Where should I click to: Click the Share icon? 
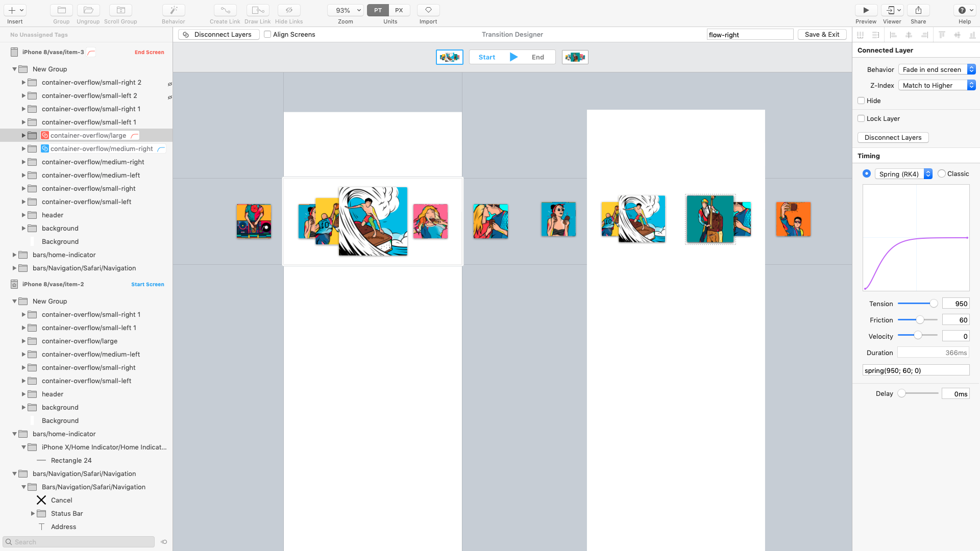pyautogui.click(x=918, y=10)
